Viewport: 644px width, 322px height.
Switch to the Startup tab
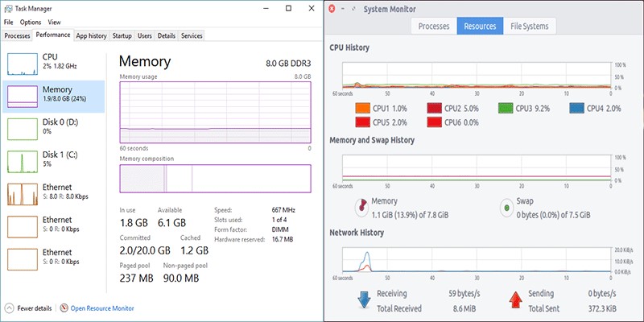(x=122, y=35)
